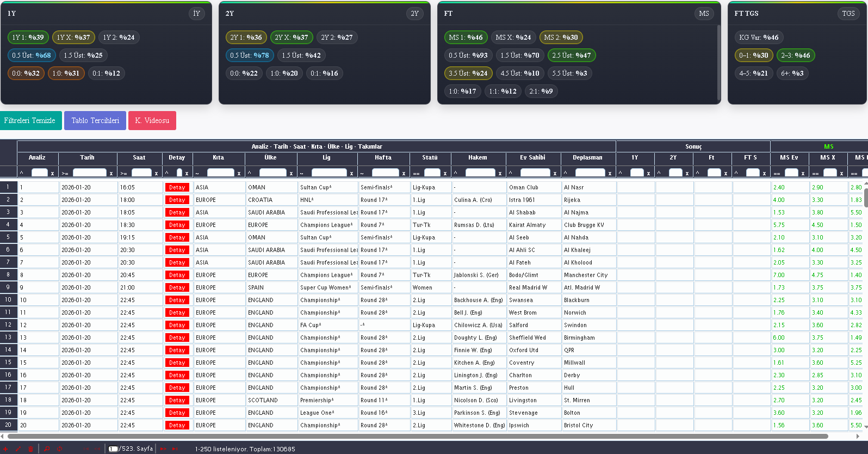The height and width of the screenshot is (454, 868).
Task: Open Tablo Tercihleri
Action: [x=95, y=121]
